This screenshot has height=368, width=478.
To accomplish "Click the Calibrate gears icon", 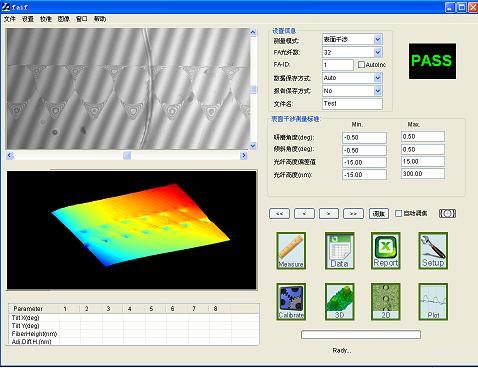I will coord(291,302).
